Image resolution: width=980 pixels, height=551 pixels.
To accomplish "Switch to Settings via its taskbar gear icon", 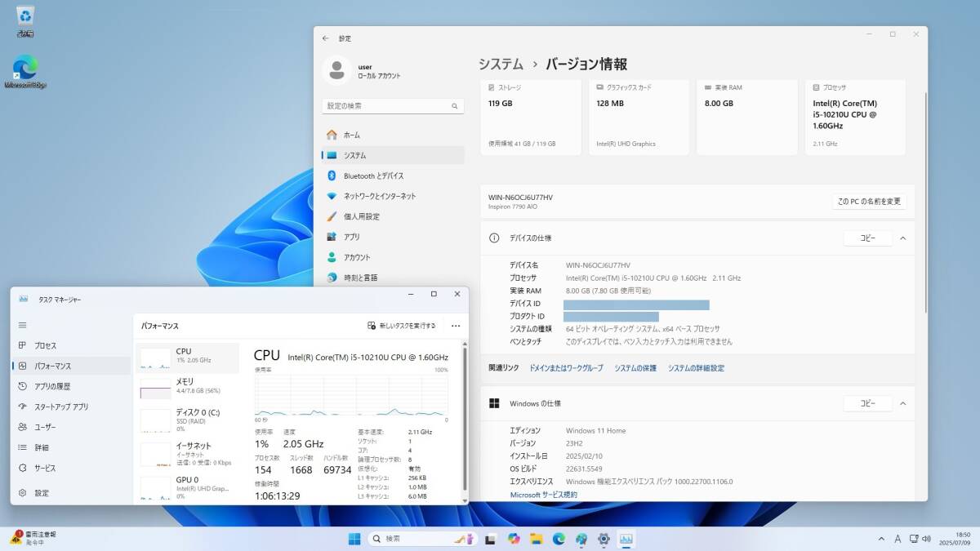I will point(604,539).
